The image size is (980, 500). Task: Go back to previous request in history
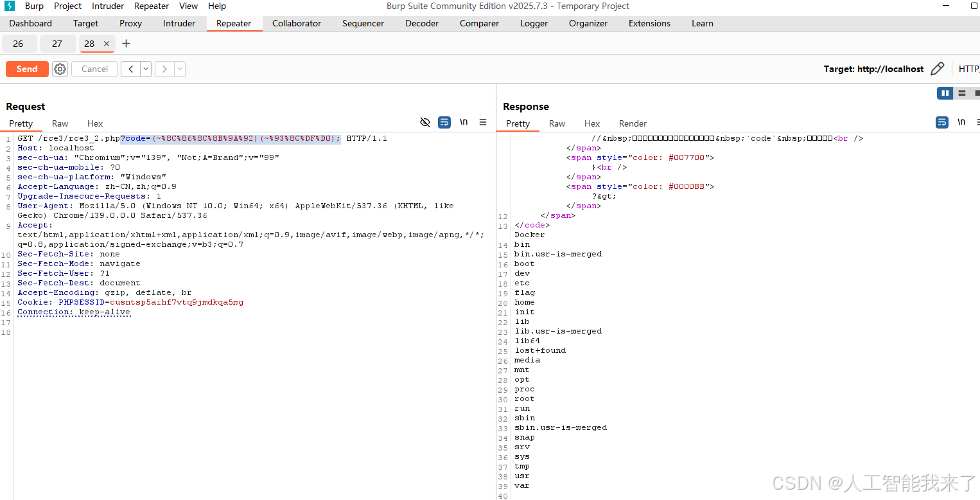click(130, 69)
